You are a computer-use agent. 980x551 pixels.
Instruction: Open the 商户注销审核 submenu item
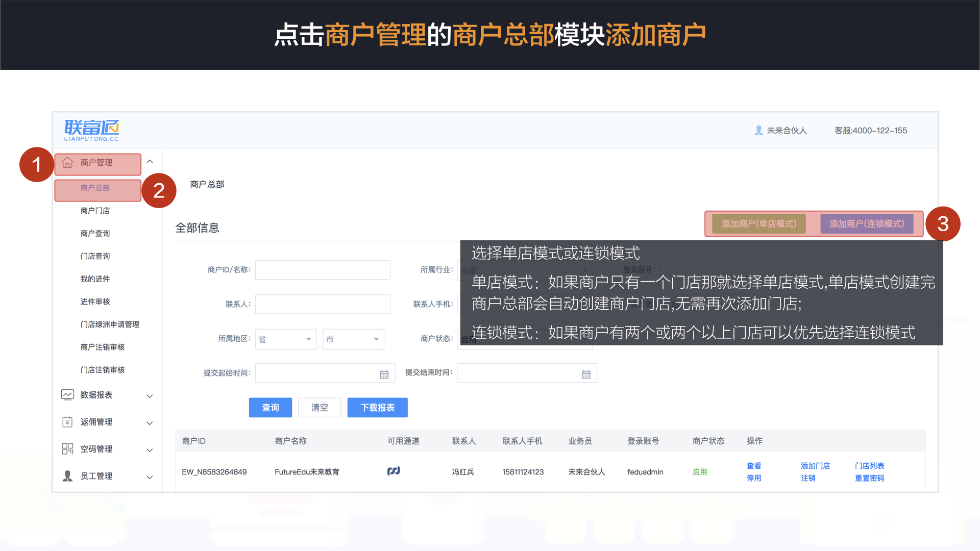click(x=103, y=347)
